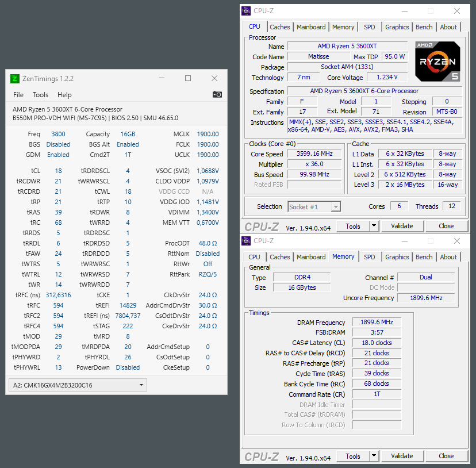The image size is (476, 468).
Task: Click the Level 3 cache 2 x 16 MBytes field
Action: tap(405, 185)
